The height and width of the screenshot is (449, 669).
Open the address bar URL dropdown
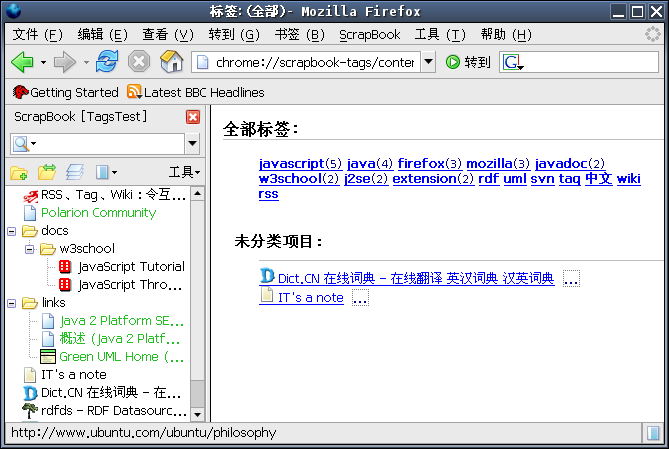[x=428, y=62]
